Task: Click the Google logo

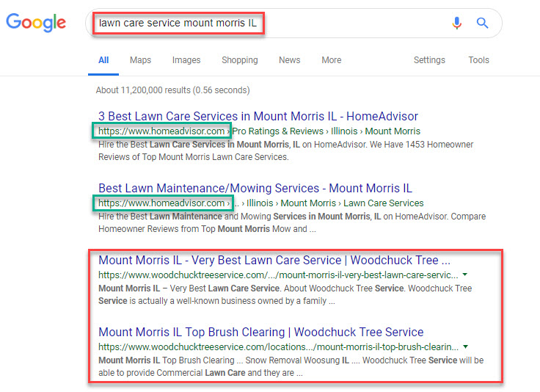Action: (36, 23)
